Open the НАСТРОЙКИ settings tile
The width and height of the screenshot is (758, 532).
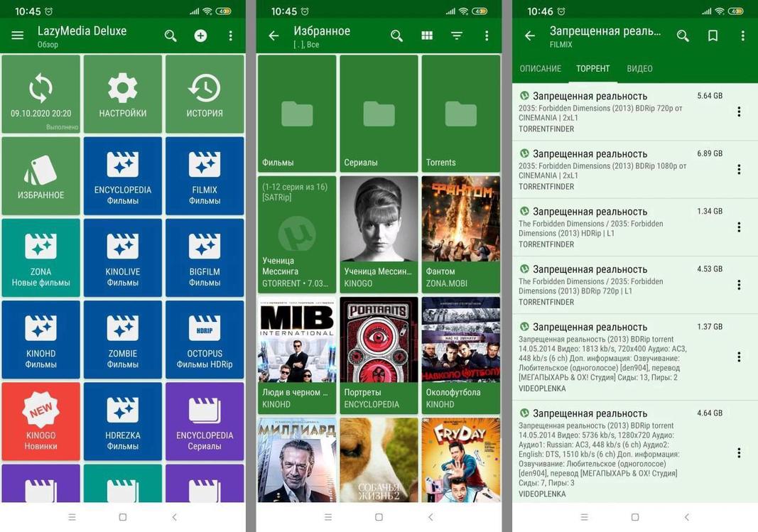point(122,93)
